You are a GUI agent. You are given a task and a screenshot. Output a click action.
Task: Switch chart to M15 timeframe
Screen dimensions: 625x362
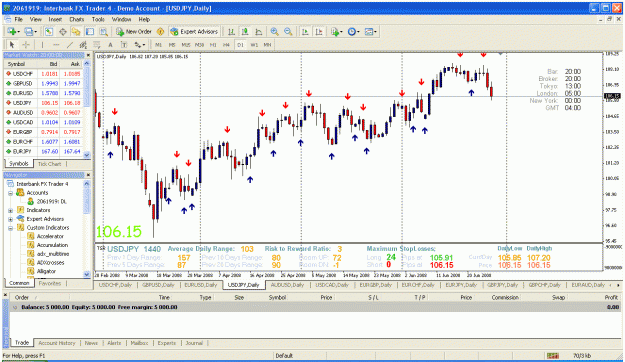tap(186, 45)
